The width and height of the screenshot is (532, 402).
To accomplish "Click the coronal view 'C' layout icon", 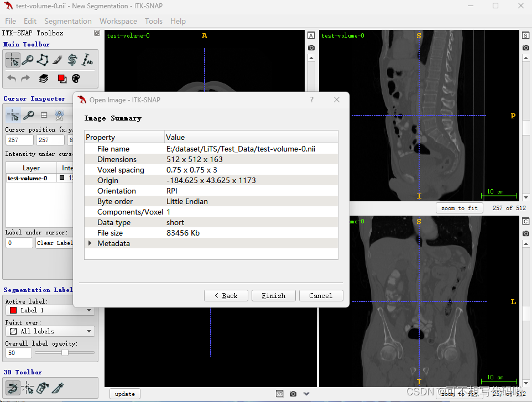I will pos(525,221).
